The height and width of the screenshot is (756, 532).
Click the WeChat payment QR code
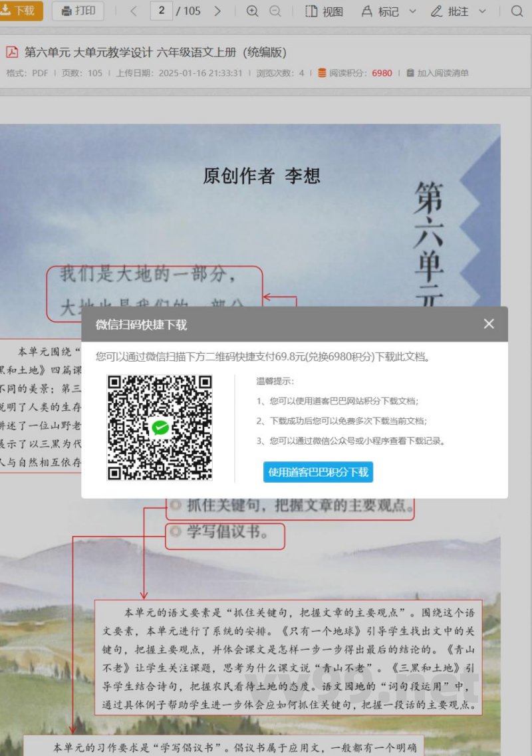coord(160,429)
